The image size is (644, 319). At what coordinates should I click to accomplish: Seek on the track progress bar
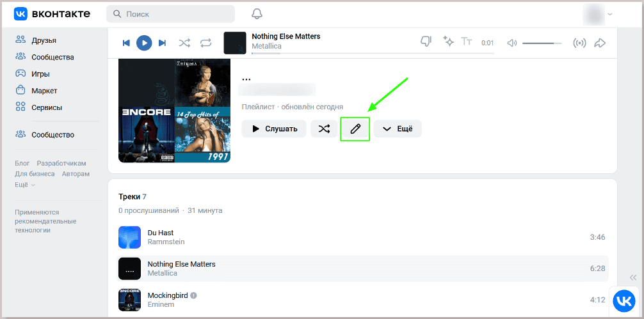pos(373,53)
